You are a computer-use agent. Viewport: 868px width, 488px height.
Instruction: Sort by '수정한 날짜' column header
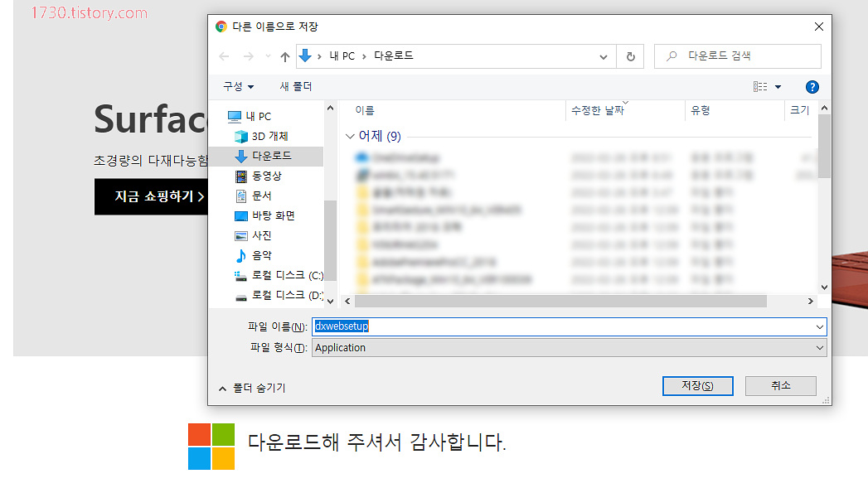click(x=598, y=111)
